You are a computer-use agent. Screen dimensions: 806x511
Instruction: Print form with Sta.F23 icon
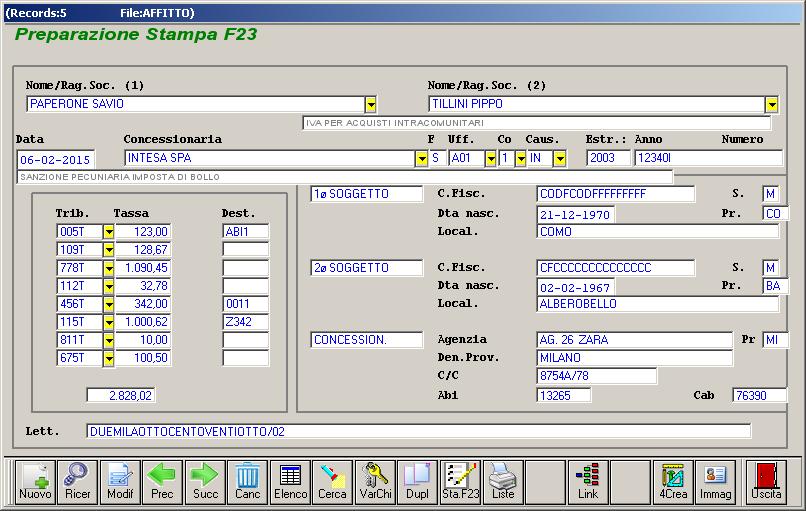(x=461, y=482)
